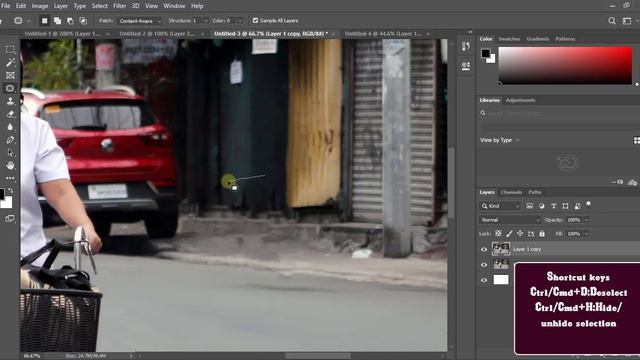The image size is (640, 360).
Task: Toggle lock image pixels brush icon
Action: point(509,233)
